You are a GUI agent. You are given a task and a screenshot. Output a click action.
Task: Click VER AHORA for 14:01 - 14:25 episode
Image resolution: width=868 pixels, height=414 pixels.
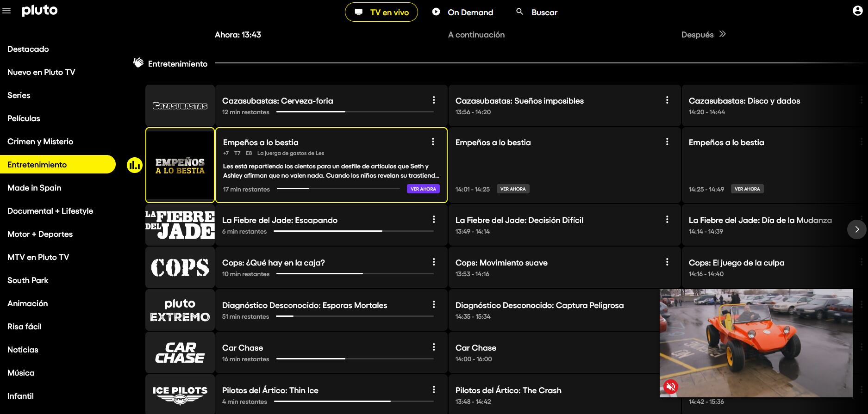point(513,189)
